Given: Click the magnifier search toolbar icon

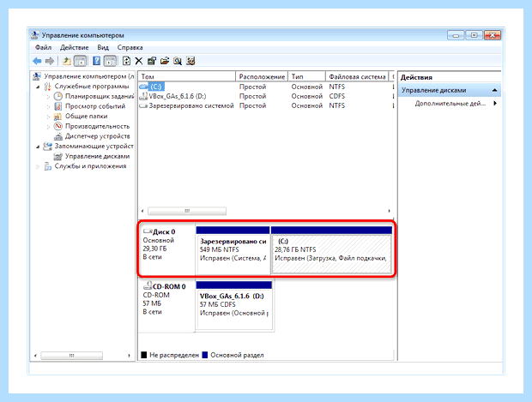Looking at the screenshot, I should [178, 61].
